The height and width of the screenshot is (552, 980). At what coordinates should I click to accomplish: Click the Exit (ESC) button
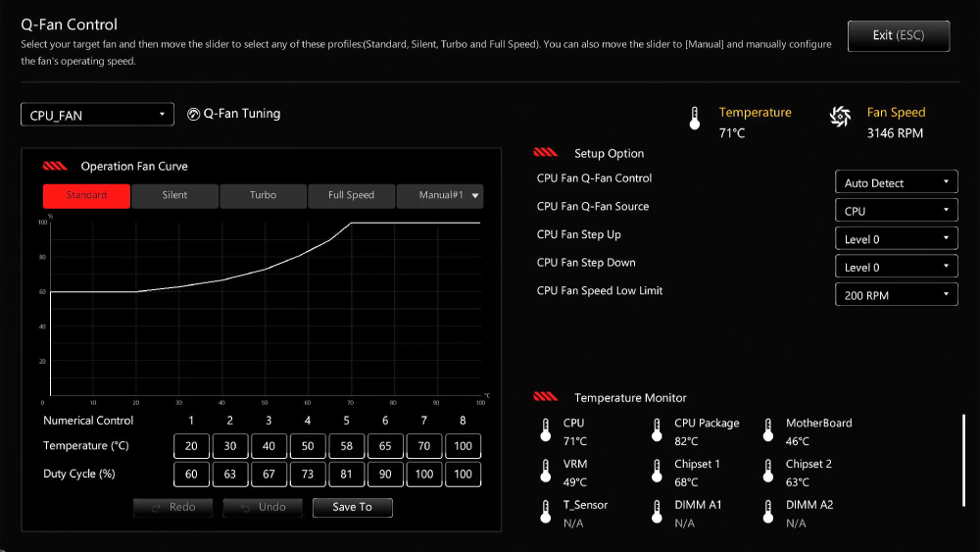coord(899,35)
